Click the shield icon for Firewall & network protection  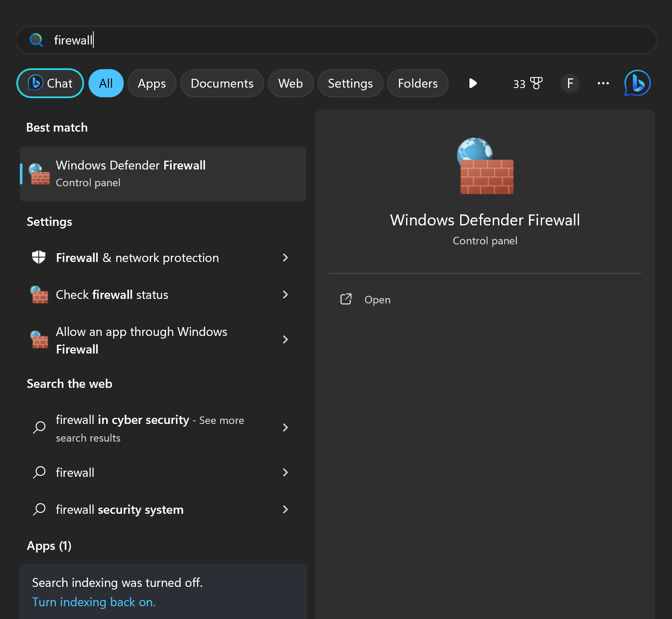39,258
